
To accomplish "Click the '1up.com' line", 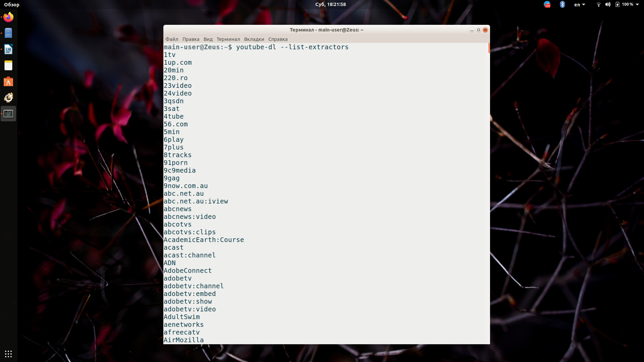I will [177, 63].
